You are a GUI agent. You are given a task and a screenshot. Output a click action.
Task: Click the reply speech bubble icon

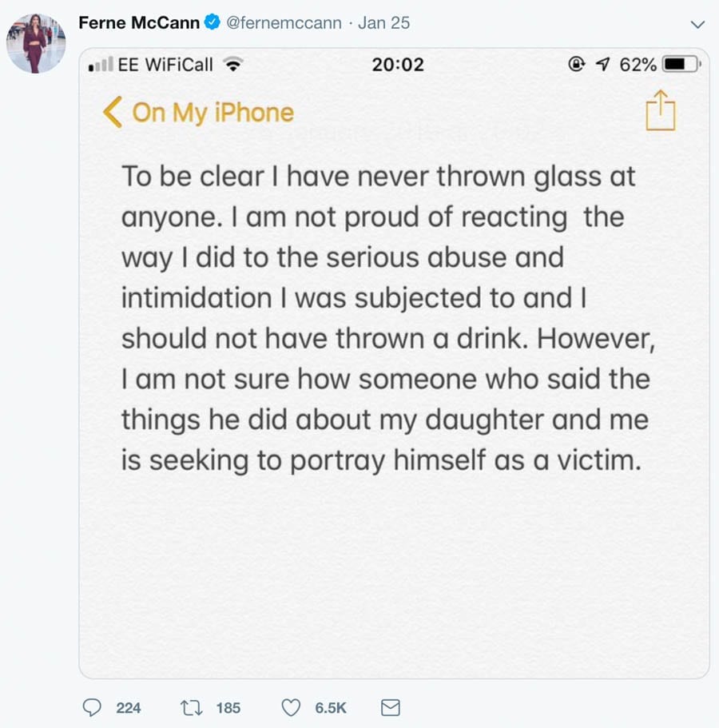[93, 707]
